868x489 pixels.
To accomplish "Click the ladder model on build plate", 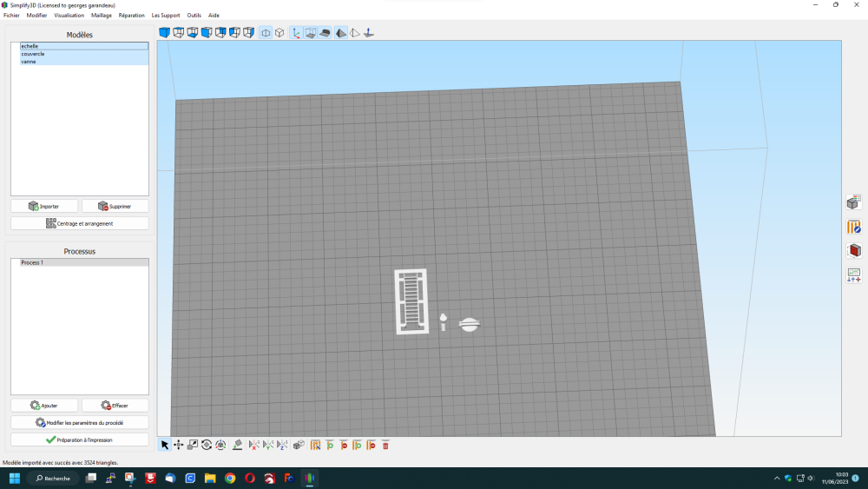I will pyautogui.click(x=411, y=301).
